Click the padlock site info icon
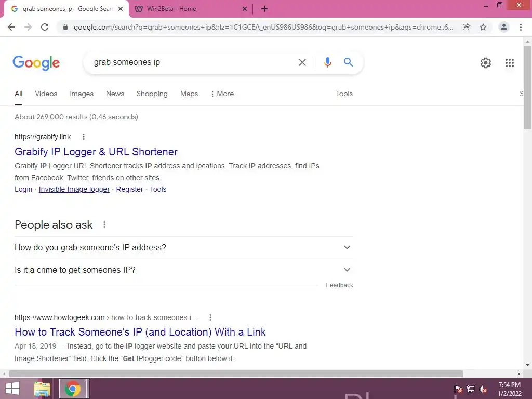 point(65,27)
